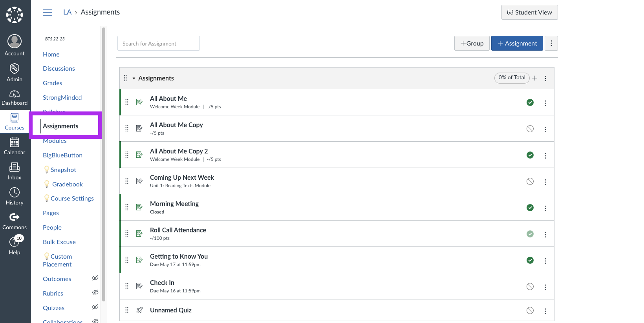Image resolution: width=644 pixels, height=323 pixels.
Task: Open the Admin shield icon
Action: [15, 73]
